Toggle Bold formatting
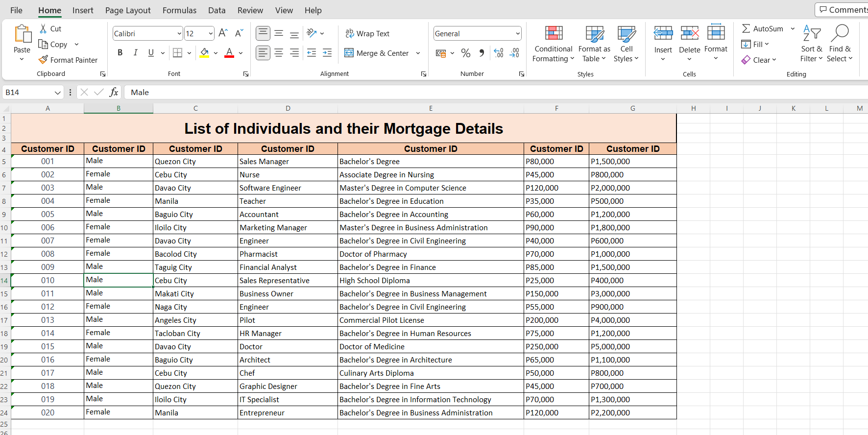This screenshot has width=868, height=435. tap(120, 53)
